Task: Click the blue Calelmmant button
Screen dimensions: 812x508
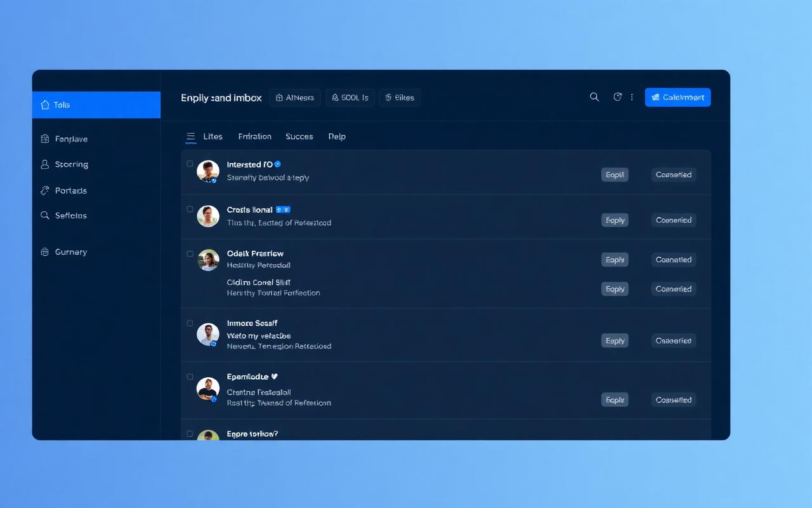Action: pyautogui.click(x=678, y=97)
